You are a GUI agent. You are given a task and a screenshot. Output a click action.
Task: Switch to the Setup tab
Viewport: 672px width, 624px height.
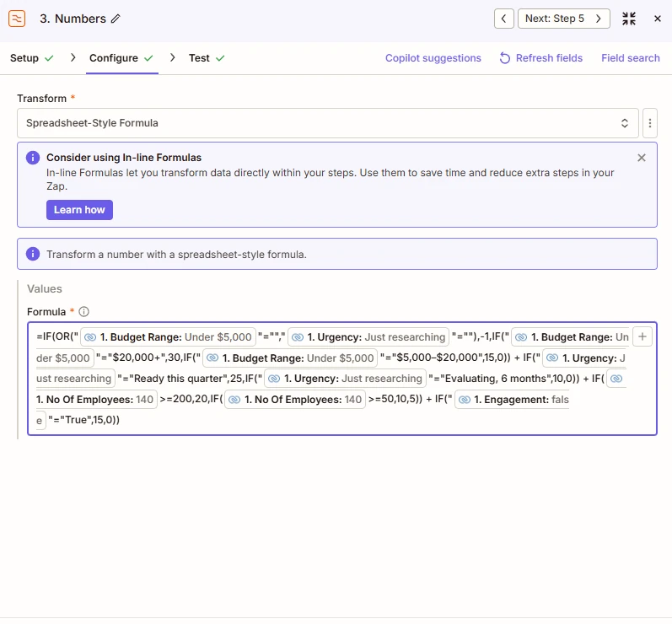pyautogui.click(x=32, y=58)
